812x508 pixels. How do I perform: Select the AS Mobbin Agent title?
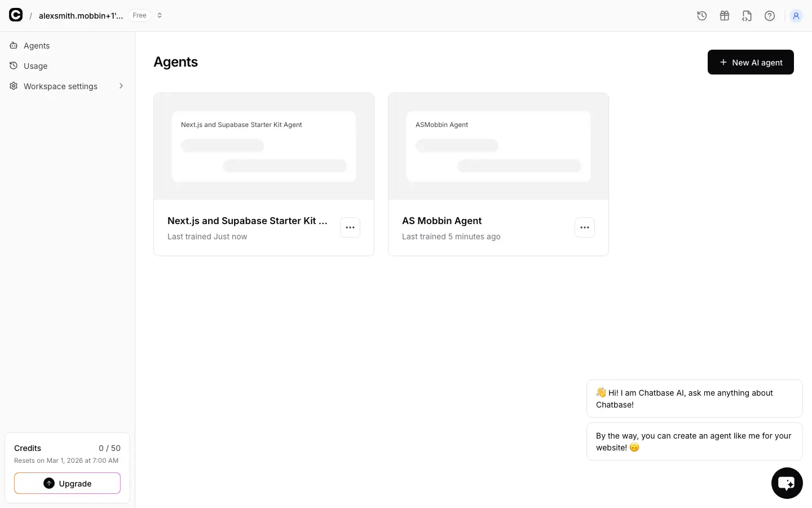pyautogui.click(x=442, y=221)
